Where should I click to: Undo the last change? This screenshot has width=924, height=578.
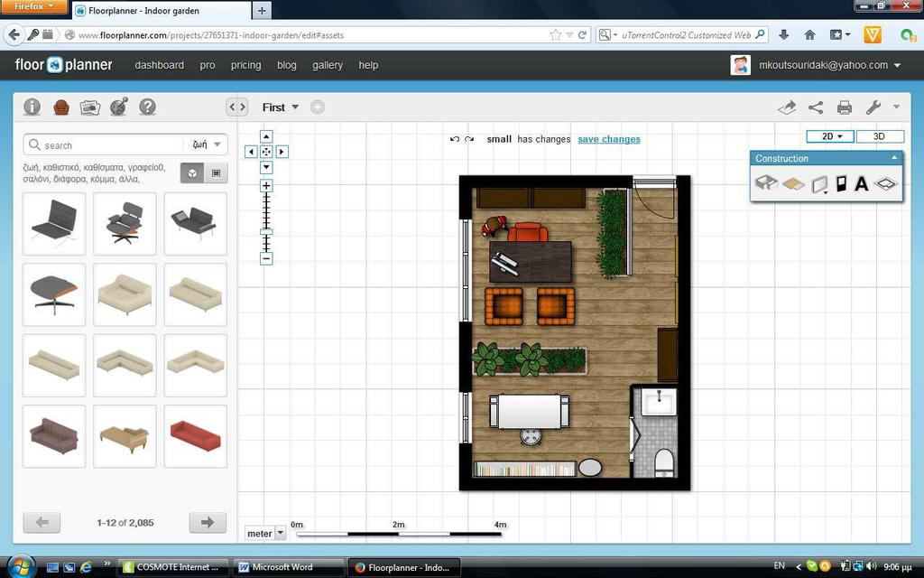click(x=455, y=139)
